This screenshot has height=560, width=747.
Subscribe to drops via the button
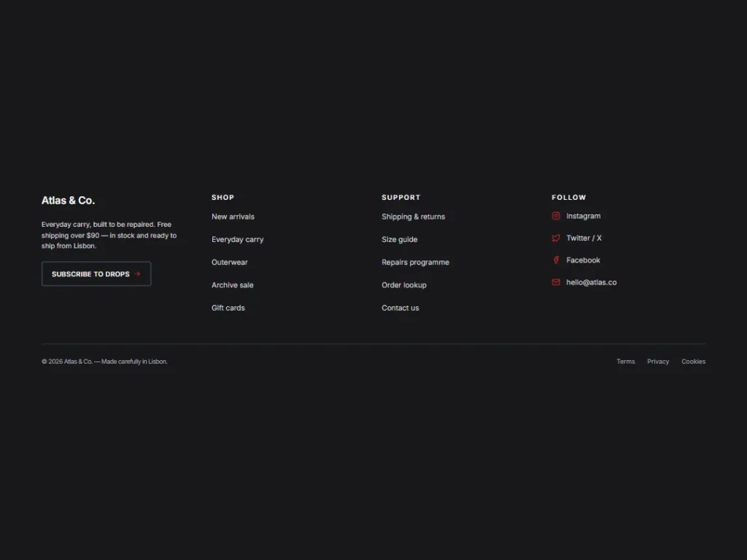click(x=96, y=274)
